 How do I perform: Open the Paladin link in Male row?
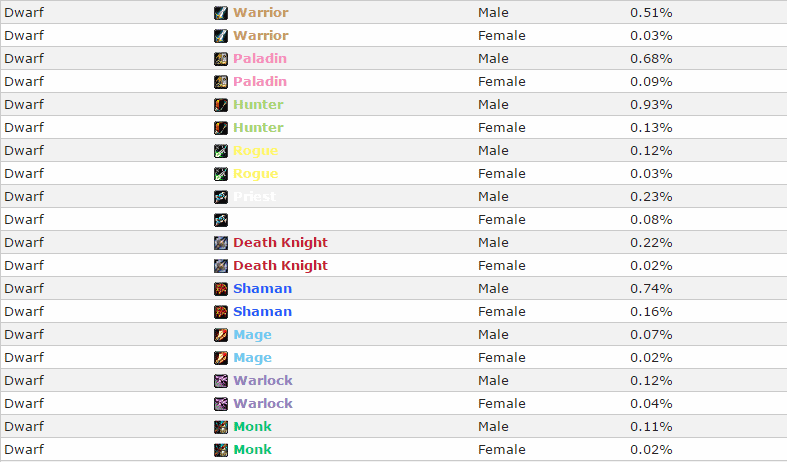pyautogui.click(x=260, y=59)
